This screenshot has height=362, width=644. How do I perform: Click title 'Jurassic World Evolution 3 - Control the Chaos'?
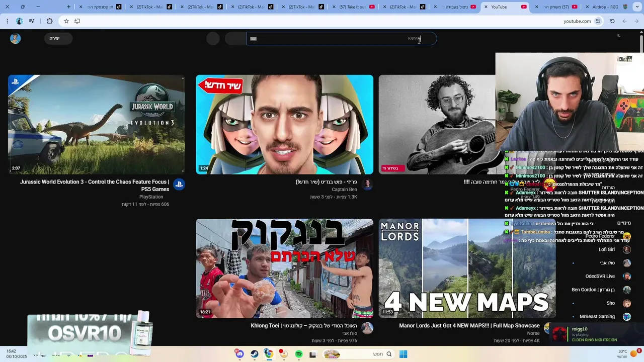click(95, 186)
